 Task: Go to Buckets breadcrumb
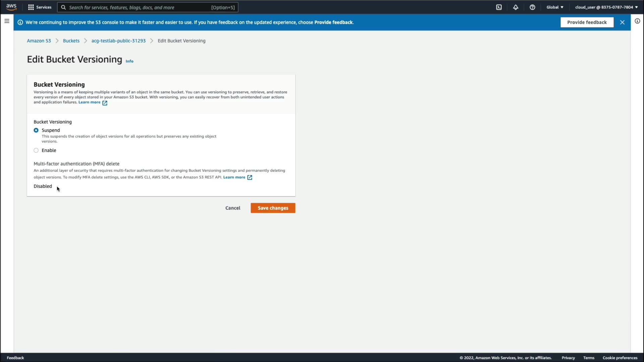pos(71,41)
